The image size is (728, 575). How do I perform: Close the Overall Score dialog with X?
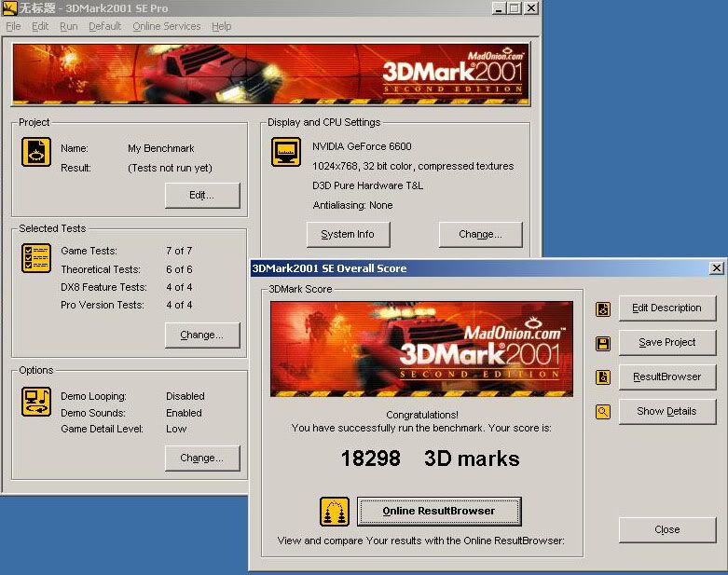click(717, 268)
